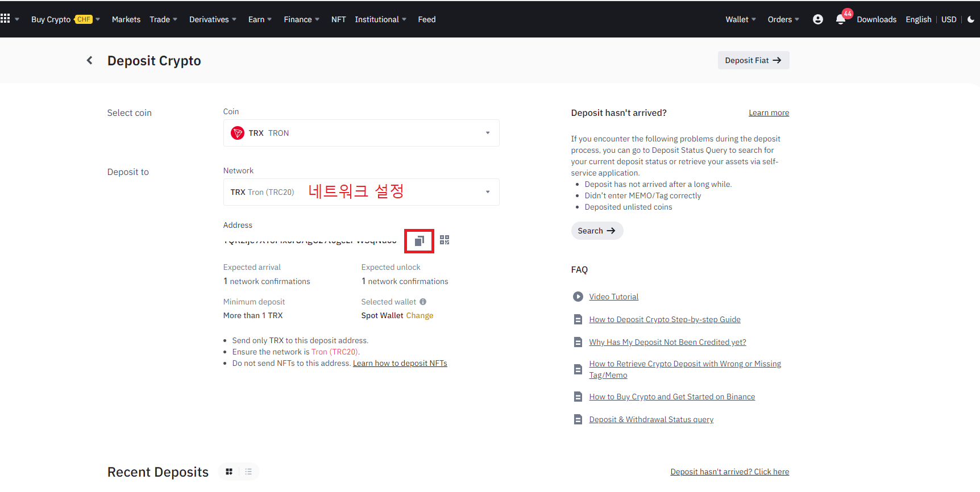Open How to Buy Crypto and Get Started

pos(672,397)
